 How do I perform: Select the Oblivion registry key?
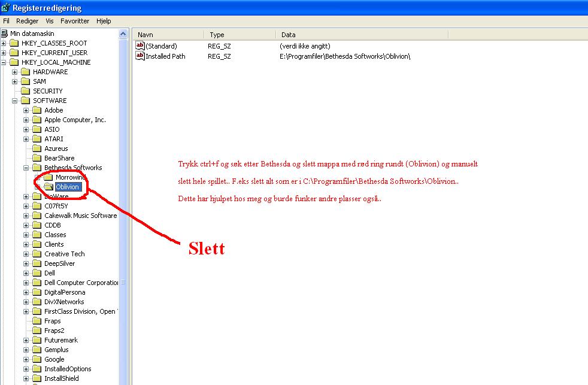pos(68,187)
